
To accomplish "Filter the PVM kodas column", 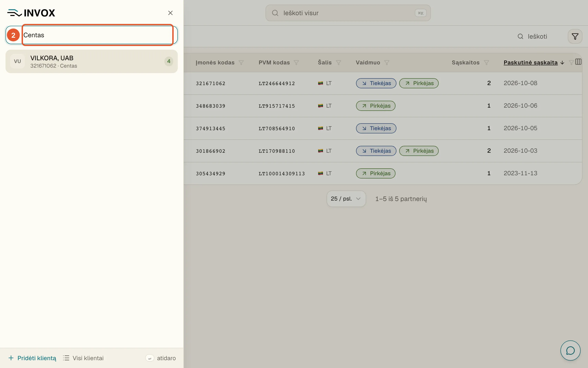I will (x=296, y=63).
